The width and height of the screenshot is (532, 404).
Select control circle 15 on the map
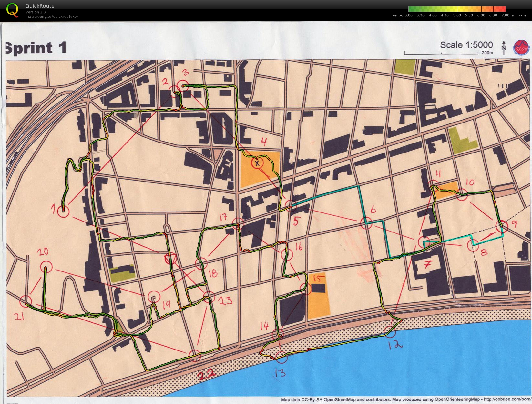tap(305, 289)
